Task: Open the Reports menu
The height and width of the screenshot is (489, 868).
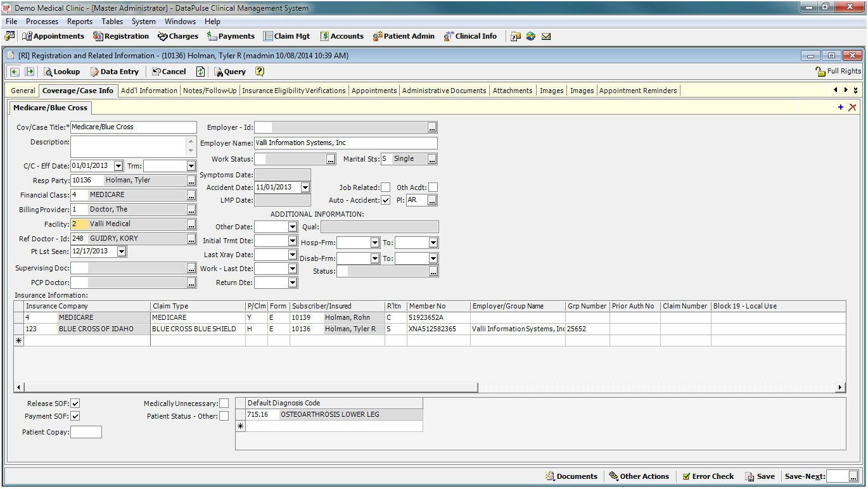Action: tap(80, 22)
